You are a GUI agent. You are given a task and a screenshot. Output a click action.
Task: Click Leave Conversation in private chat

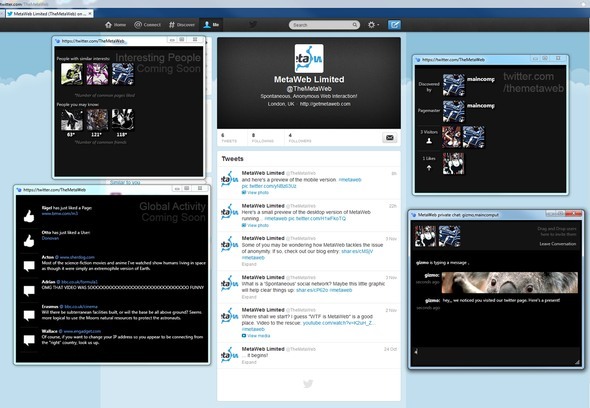[x=558, y=244]
